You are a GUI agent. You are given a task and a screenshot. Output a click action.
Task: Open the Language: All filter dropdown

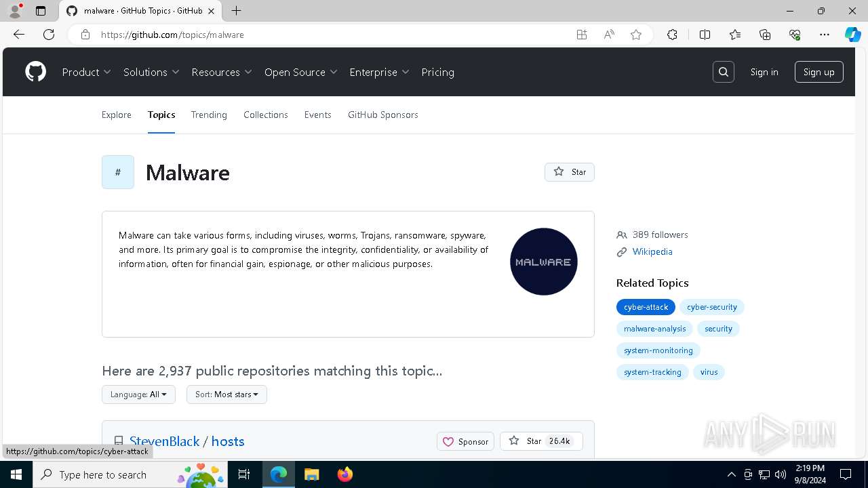138,394
